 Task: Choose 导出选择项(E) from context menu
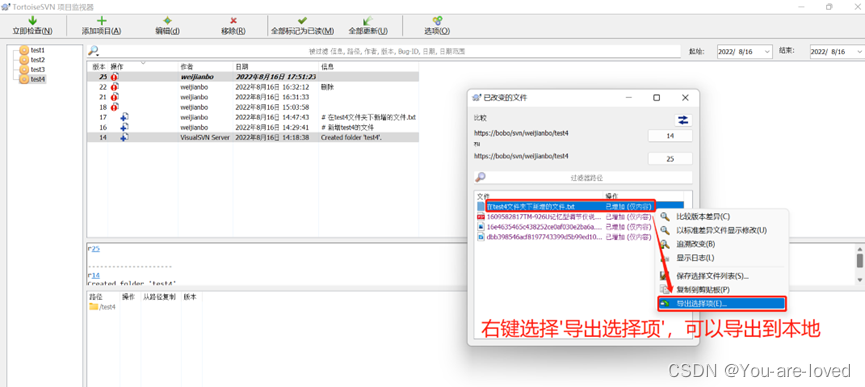(722, 303)
